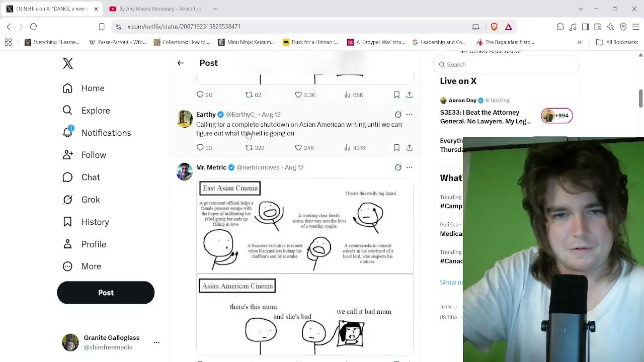
Task: Click the X search field
Action: (x=506, y=64)
